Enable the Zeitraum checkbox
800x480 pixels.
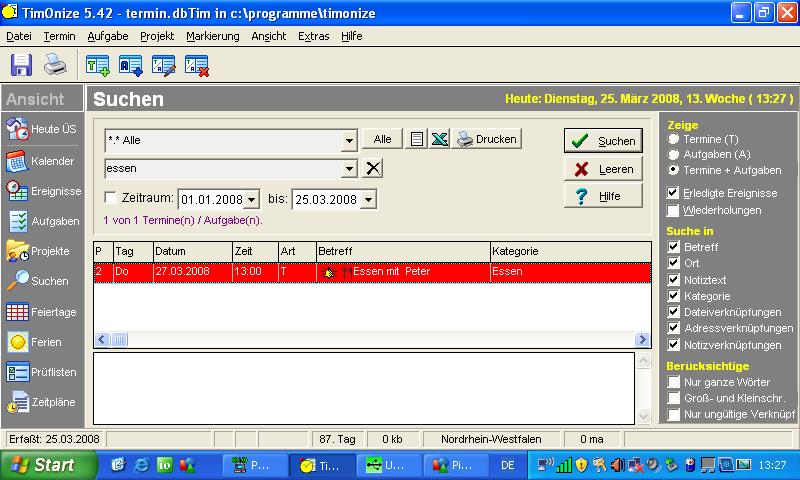[111, 198]
